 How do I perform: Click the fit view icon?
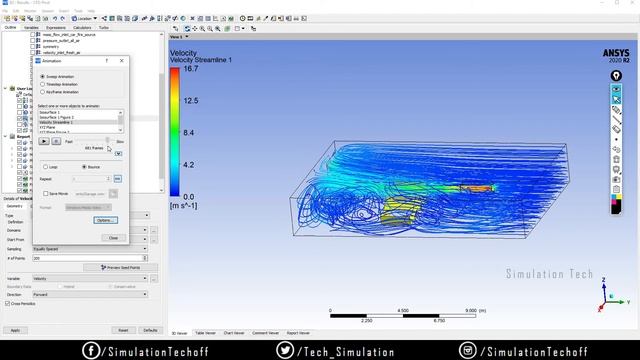pyautogui.click(x=218, y=29)
